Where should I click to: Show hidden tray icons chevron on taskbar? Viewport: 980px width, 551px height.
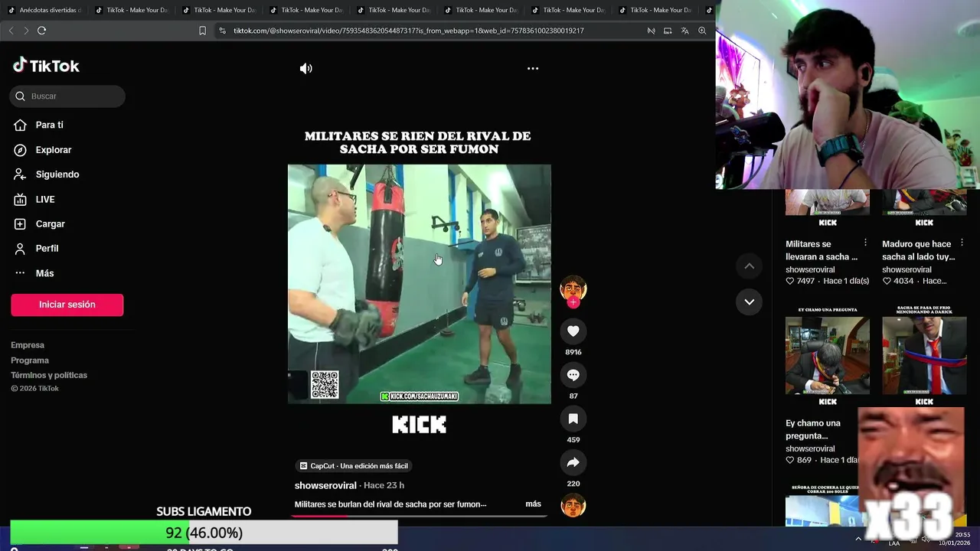click(857, 539)
